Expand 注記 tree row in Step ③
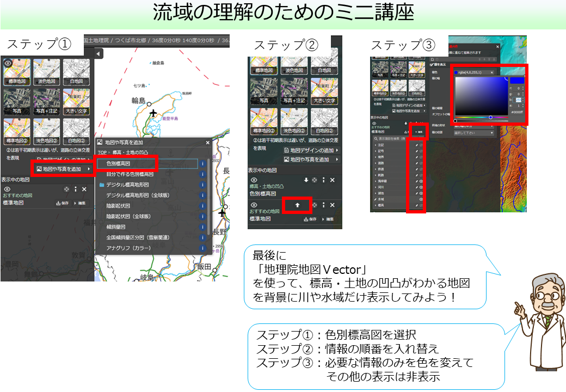 [x=376, y=145]
